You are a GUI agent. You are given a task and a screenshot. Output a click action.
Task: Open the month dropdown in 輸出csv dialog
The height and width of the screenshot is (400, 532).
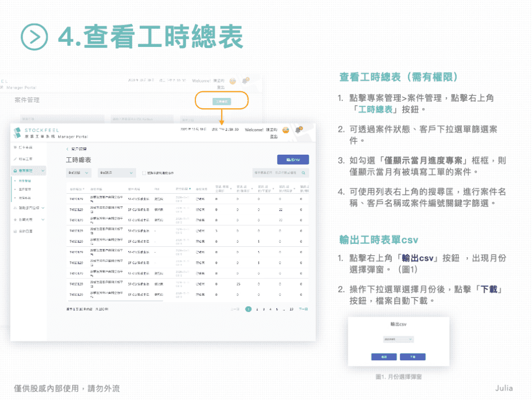398,339
